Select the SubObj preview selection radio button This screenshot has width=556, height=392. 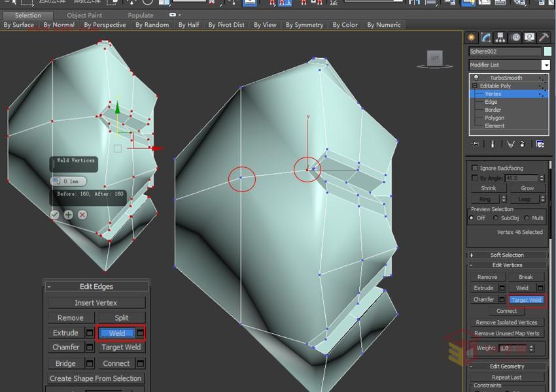click(x=495, y=218)
